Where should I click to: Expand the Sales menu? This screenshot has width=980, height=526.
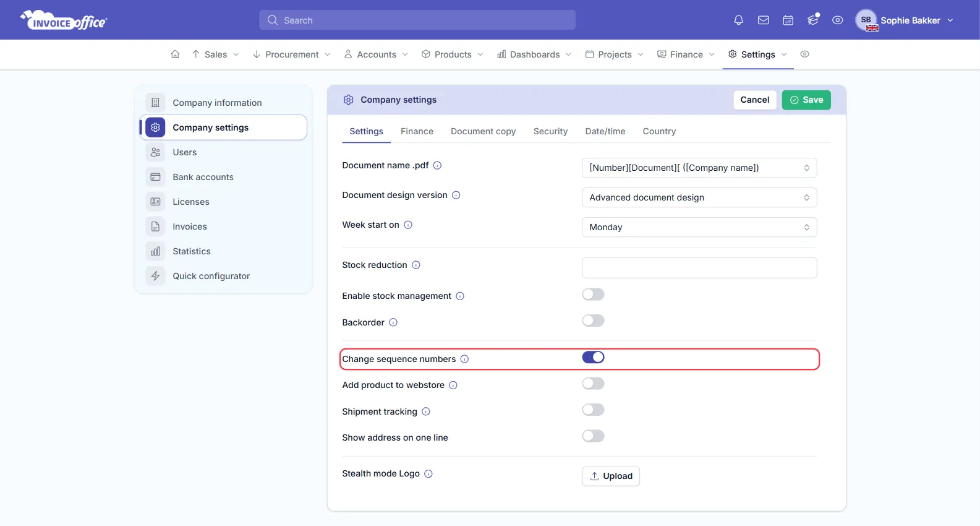(215, 54)
